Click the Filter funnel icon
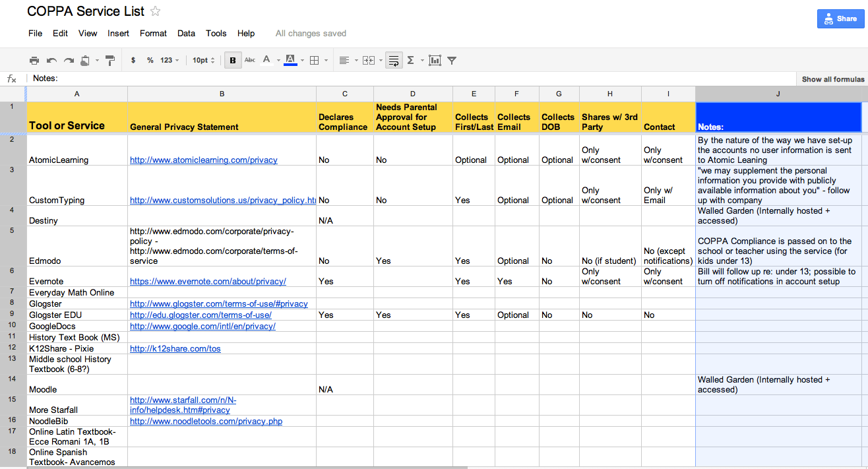 (452, 60)
